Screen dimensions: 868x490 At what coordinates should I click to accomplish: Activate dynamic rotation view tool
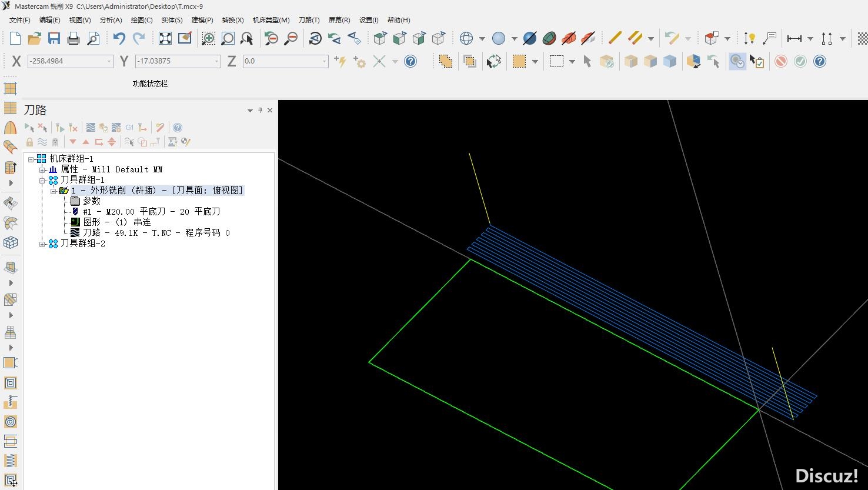point(315,38)
